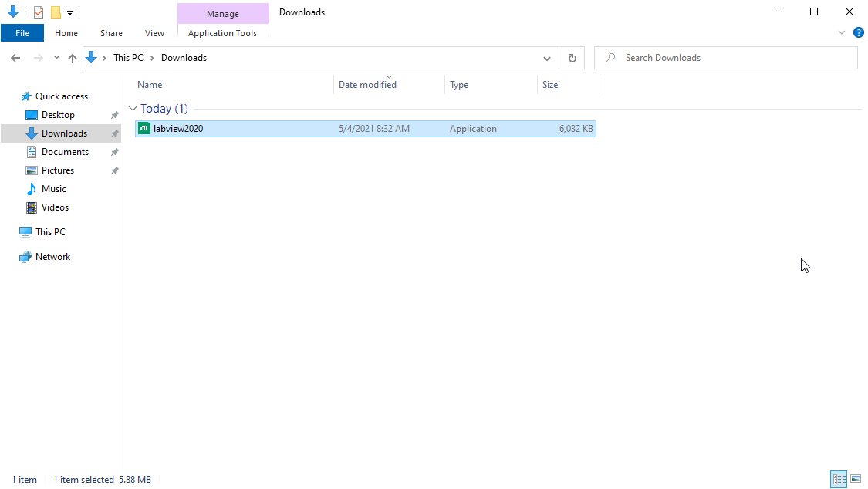Viewport: 868px width, 489px height.
Task: Click the New Folder icon in title bar
Action: pyautogui.click(x=56, y=12)
